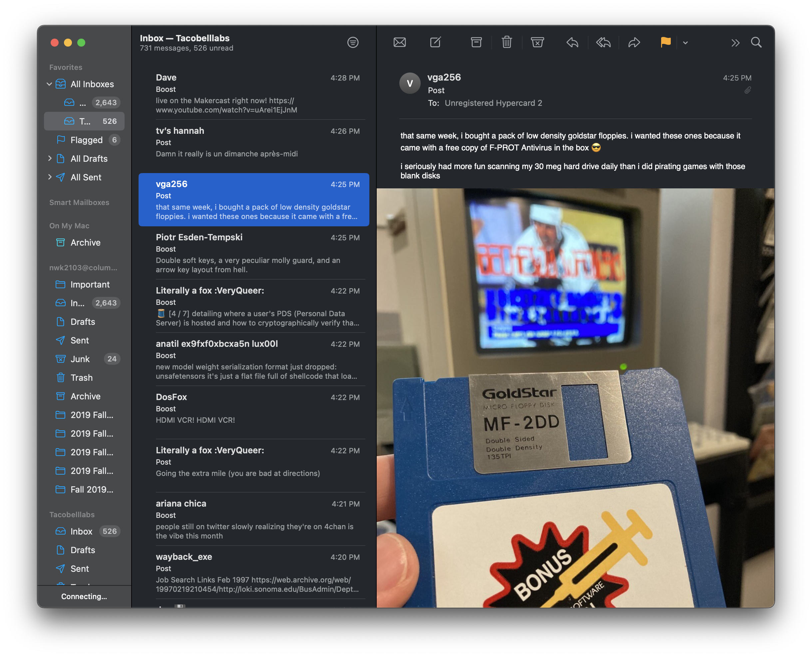Delete the message with the trash icon

(507, 42)
